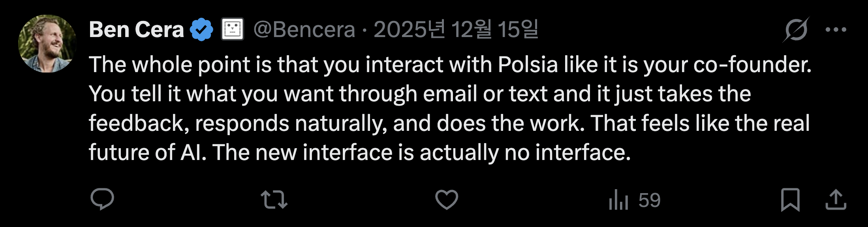Click the view count number 59
This screenshot has width=868, height=227.
649,200
